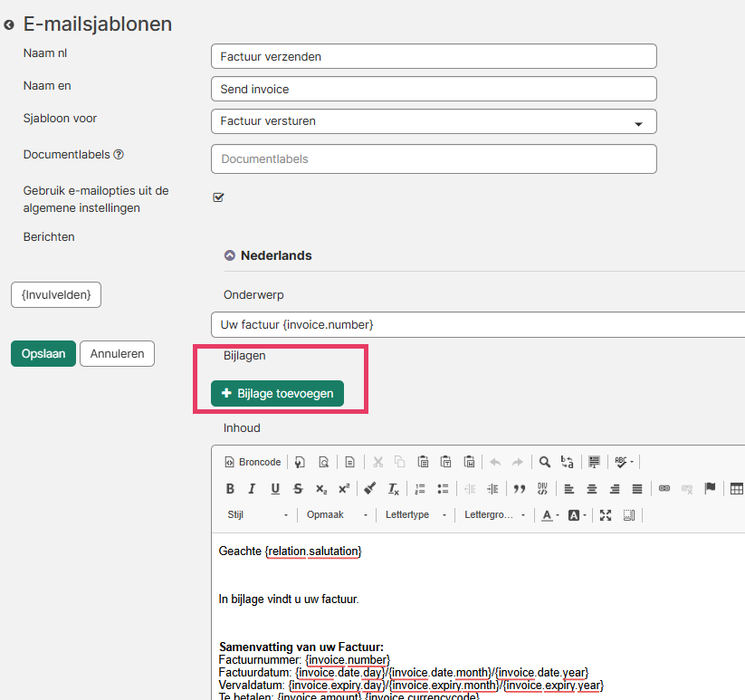Image resolution: width=745 pixels, height=700 pixels.
Task: Click the copy icon in editor toolbar
Action: (400, 462)
